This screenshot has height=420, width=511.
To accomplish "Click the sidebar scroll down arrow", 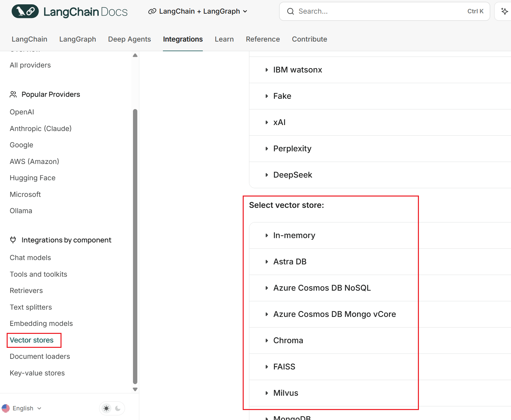I will tap(135, 389).
